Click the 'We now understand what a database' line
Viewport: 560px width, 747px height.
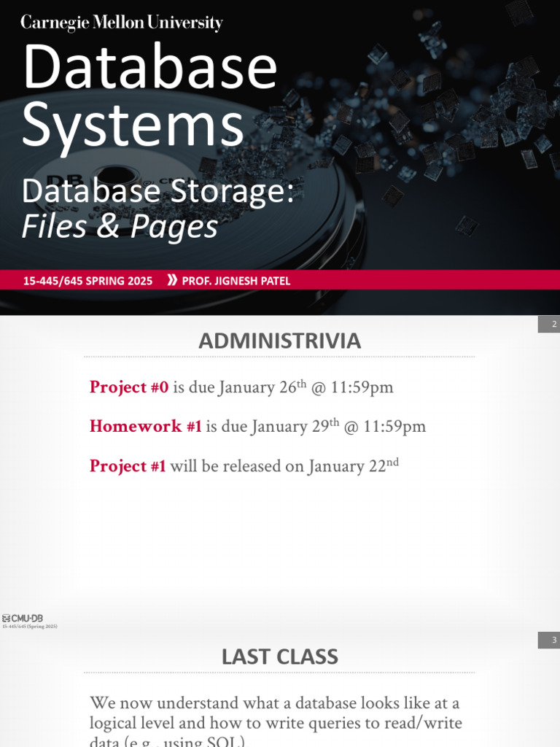point(275,703)
